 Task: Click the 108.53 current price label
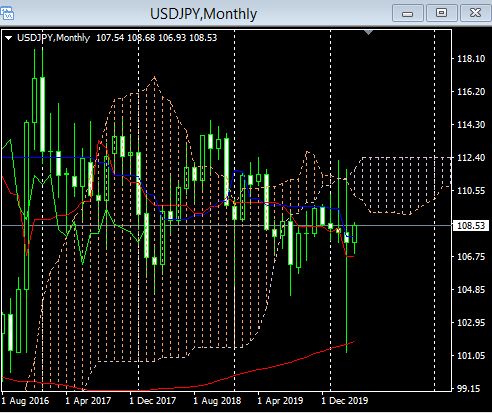[471, 226]
